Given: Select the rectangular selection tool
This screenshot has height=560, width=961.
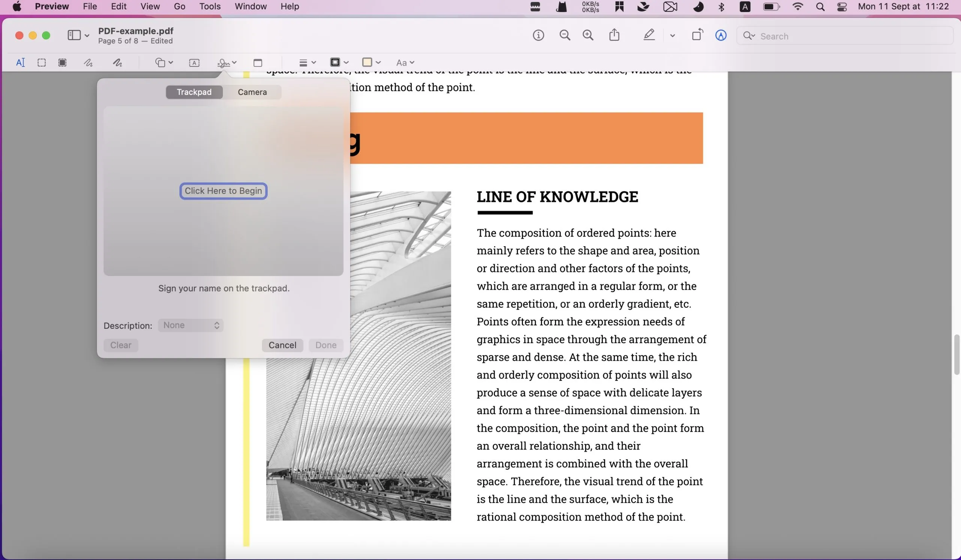Looking at the screenshot, I should tap(41, 63).
